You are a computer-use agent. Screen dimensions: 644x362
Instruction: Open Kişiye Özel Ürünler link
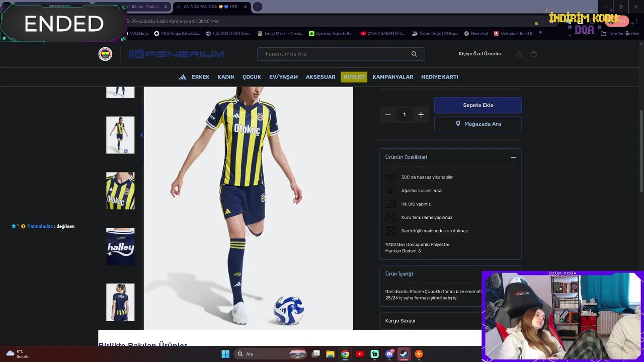pos(480,54)
